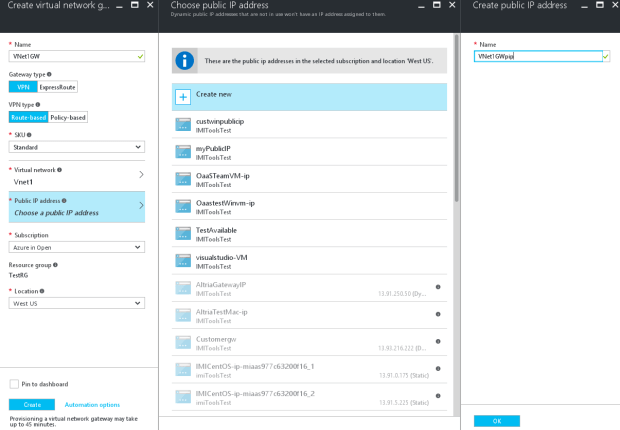This screenshot has width=620, height=430.
Task: Expand the Subscription dropdown
Action: tap(76, 248)
